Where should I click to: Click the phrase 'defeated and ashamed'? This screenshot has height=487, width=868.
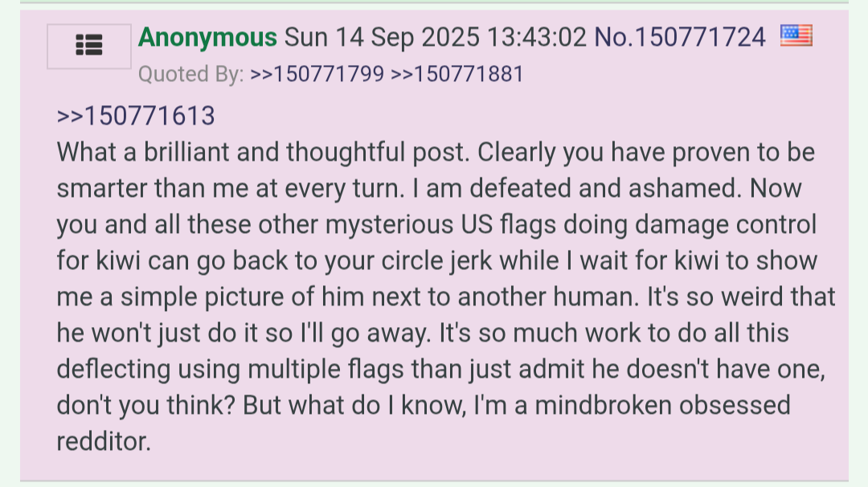pyautogui.click(x=605, y=188)
